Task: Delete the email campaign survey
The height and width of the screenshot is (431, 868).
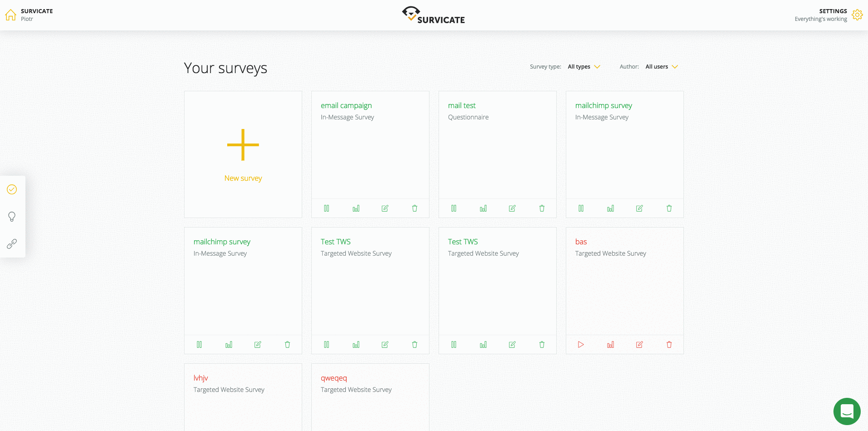Action: [x=414, y=208]
